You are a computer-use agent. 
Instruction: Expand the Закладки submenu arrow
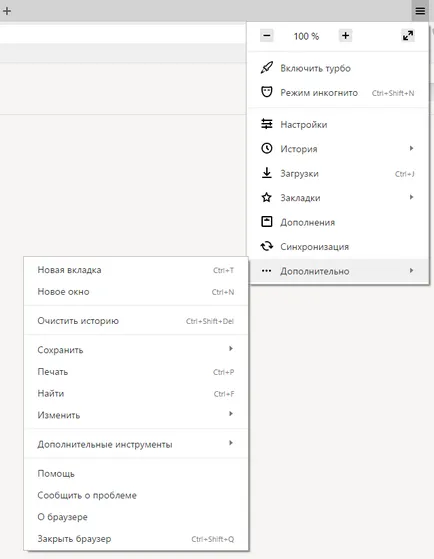pyautogui.click(x=412, y=197)
